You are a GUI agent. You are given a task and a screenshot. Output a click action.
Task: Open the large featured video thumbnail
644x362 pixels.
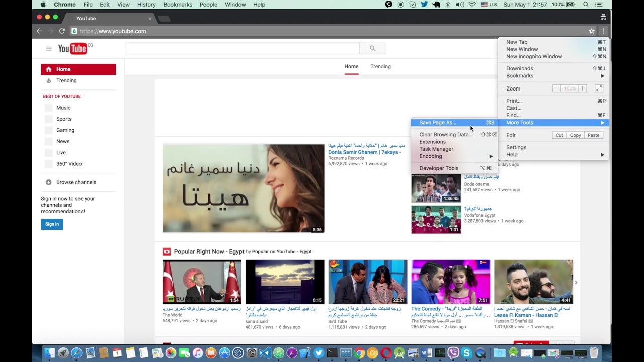pos(244,189)
